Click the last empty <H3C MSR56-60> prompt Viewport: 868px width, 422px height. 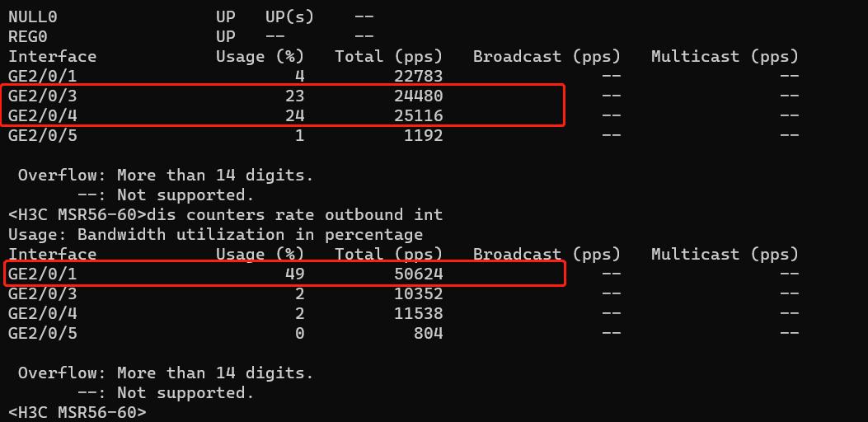(x=77, y=412)
